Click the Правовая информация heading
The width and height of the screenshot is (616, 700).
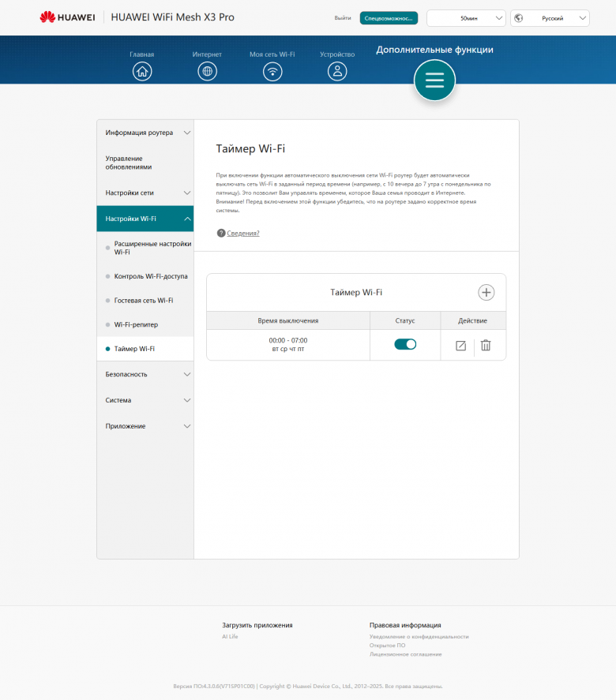405,625
